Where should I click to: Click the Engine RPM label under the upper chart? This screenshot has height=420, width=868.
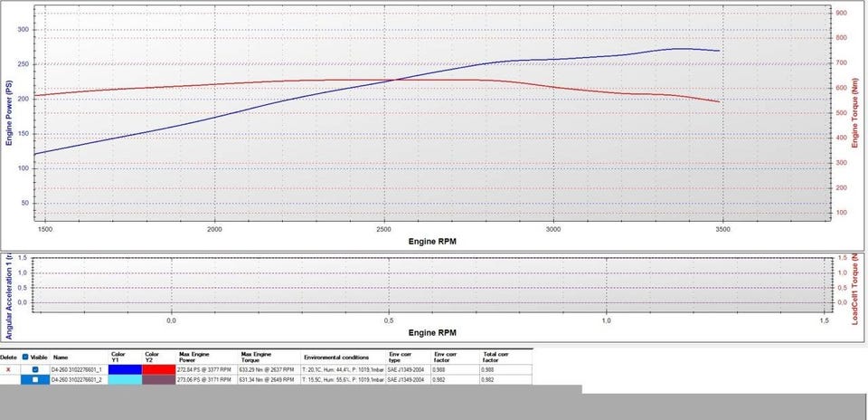click(x=432, y=241)
